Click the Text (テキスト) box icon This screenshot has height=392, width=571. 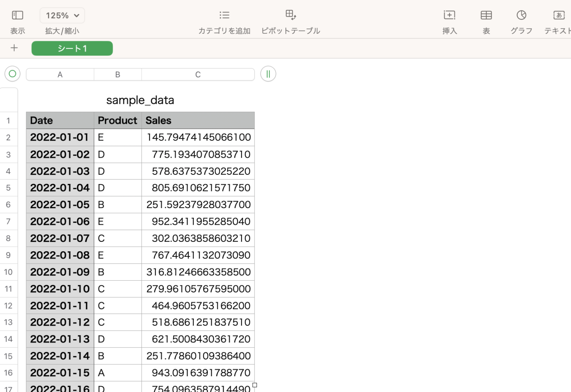click(x=559, y=15)
